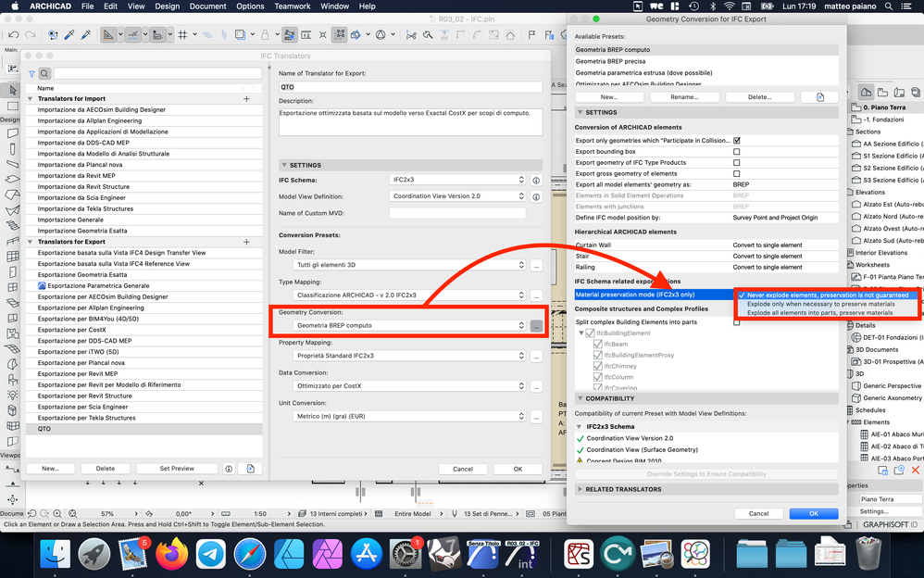Select 'Esportazione per CostX' translator
This screenshot has width=924, height=578.
(144, 330)
